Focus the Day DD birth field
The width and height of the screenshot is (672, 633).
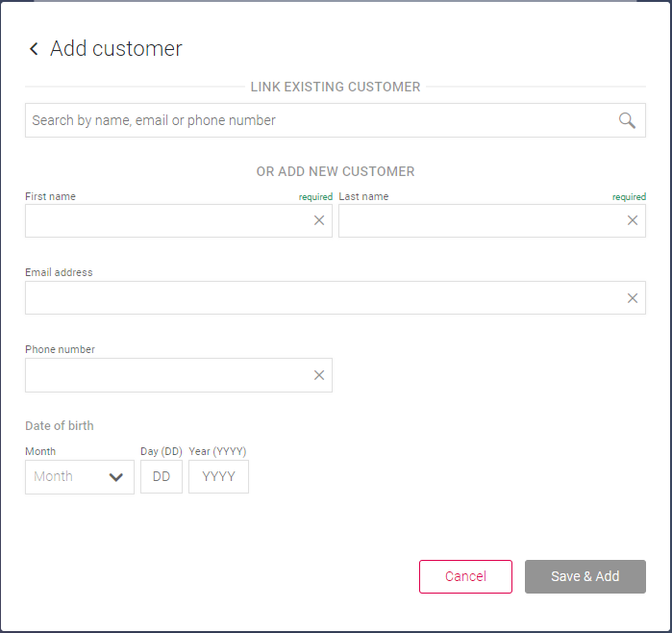162,477
